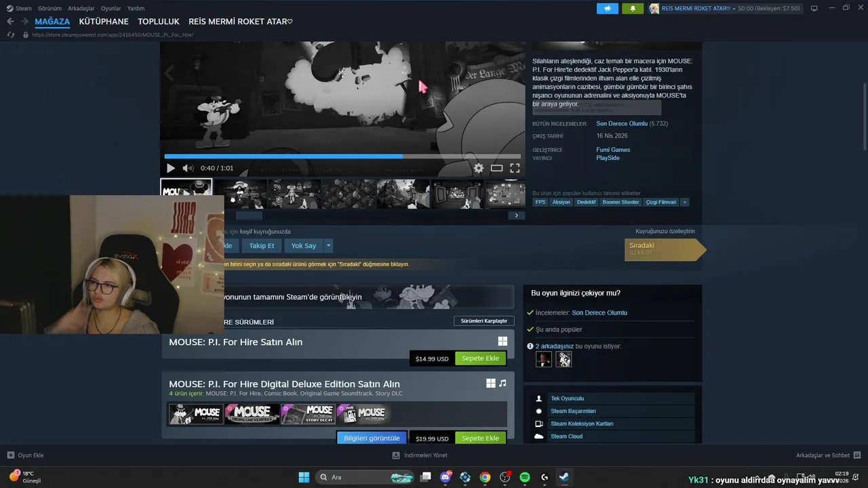Open the Arkadaşlar menu
This screenshot has width=868, height=488.
[x=81, y=8]
